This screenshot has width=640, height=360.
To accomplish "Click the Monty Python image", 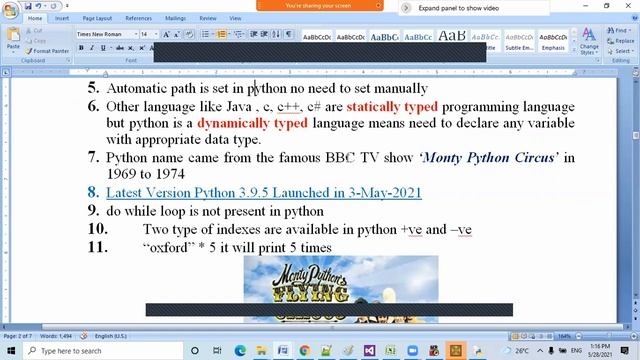I will (341, 289).
